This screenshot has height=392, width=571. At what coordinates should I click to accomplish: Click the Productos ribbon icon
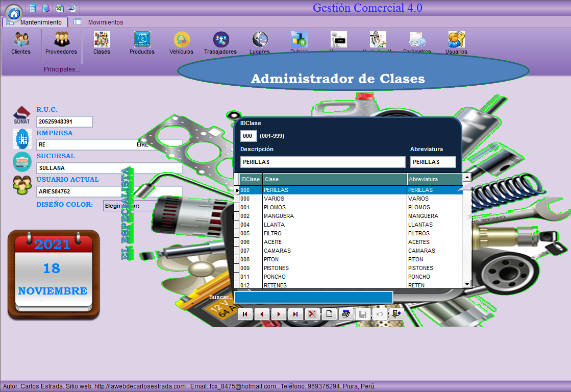(x=142, y=42)
